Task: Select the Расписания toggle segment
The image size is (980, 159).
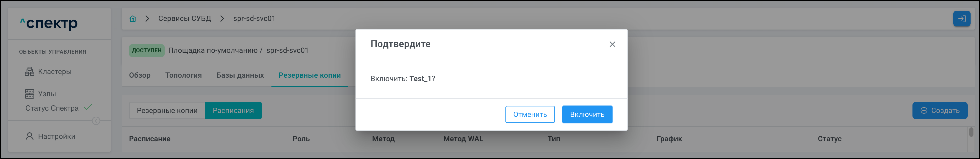Action: click(x=233, y=111)
